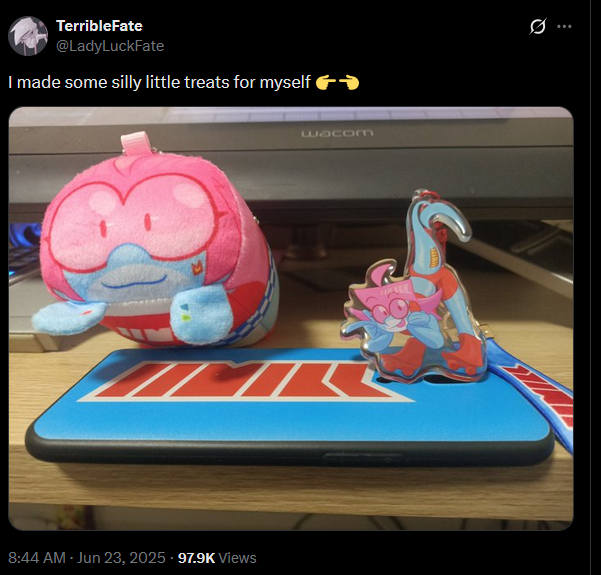The image size is (601, 575).
Task: Open the 97.9K Views analytics
Action: coord(217,558)
